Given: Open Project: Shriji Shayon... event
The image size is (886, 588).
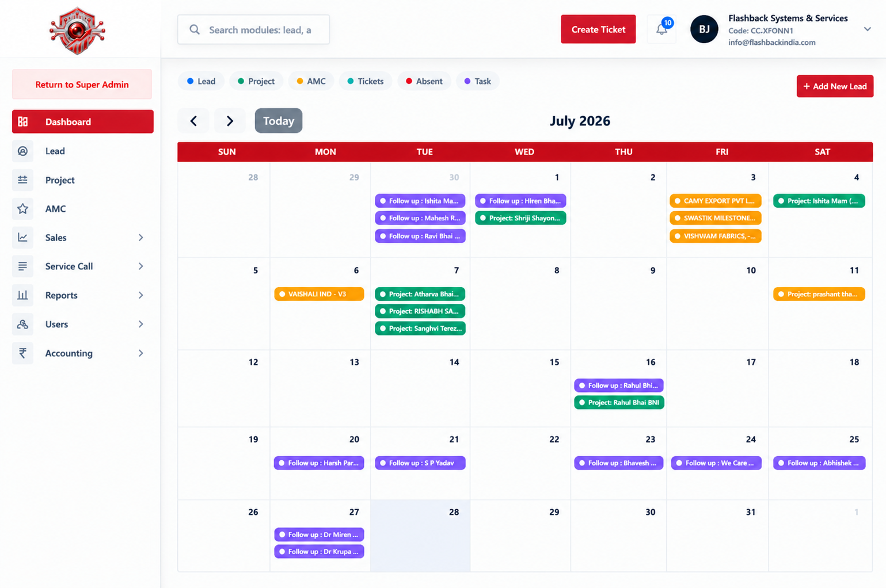Looking at the screenshot, I should pos(520,218).
